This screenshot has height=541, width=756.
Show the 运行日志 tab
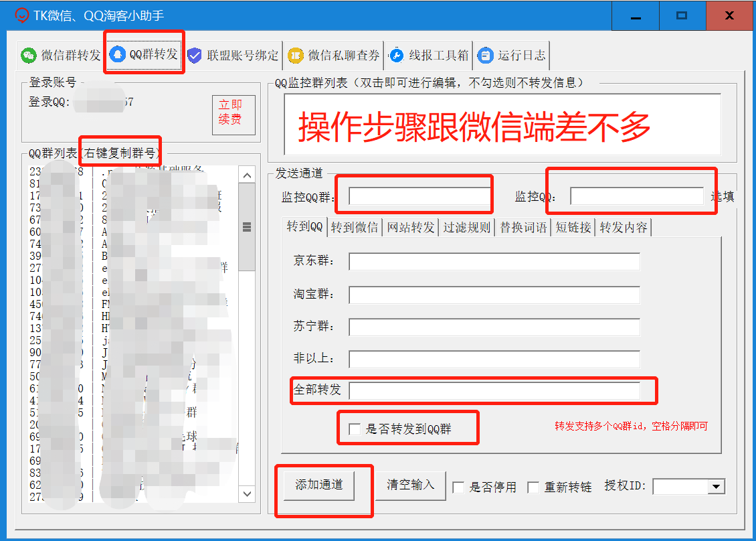(512, 56)
